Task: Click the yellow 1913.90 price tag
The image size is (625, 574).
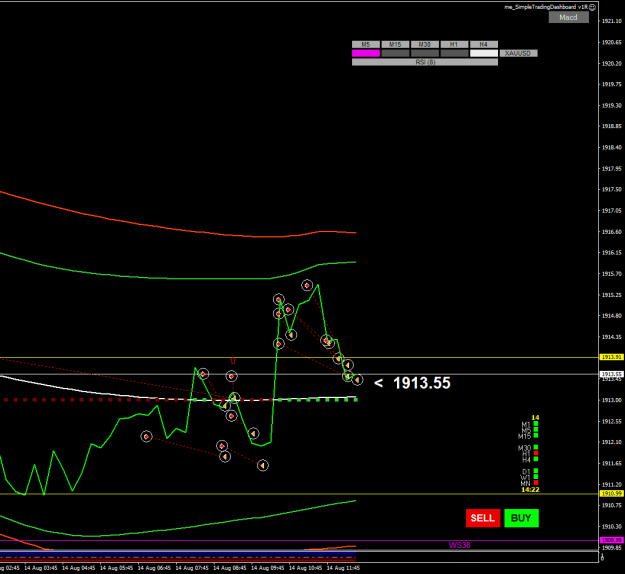Action: [x=611, y=357]
